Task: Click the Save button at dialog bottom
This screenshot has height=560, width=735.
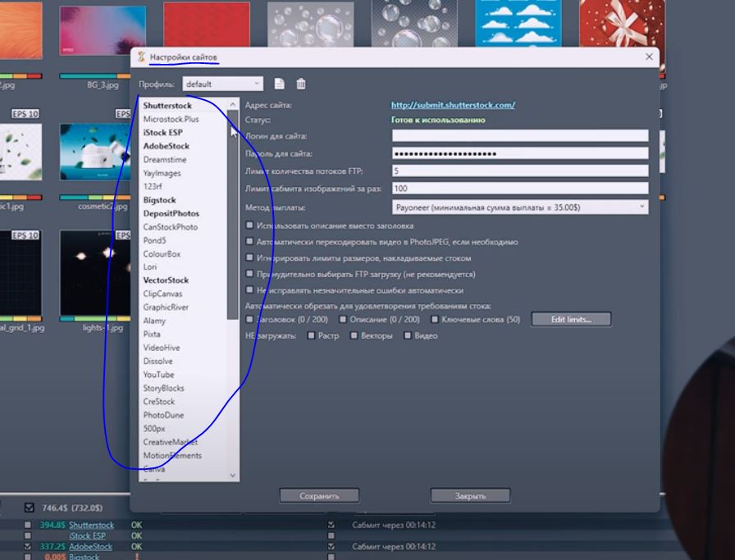Action: (x=319, y=496)
